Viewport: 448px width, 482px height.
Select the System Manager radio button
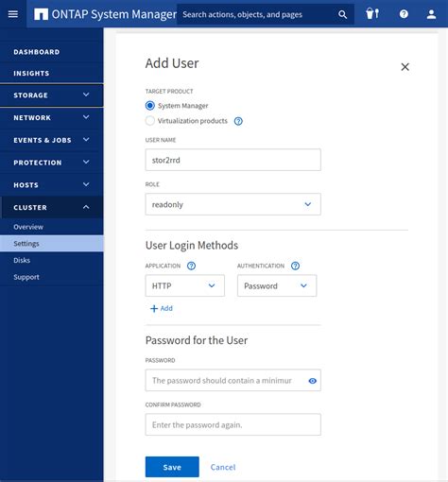[150, 106]
